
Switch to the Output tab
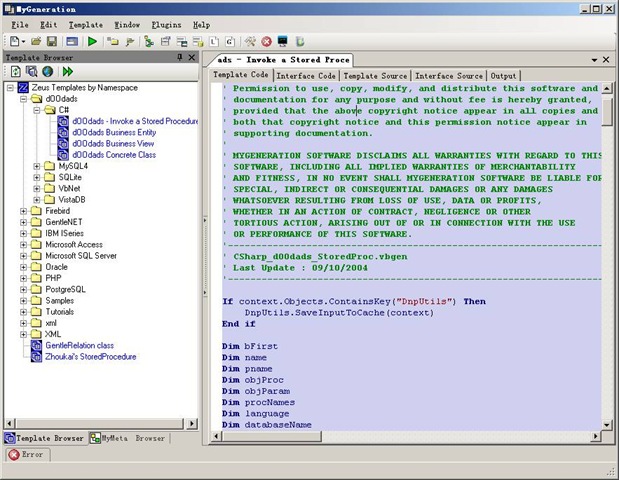503,75
